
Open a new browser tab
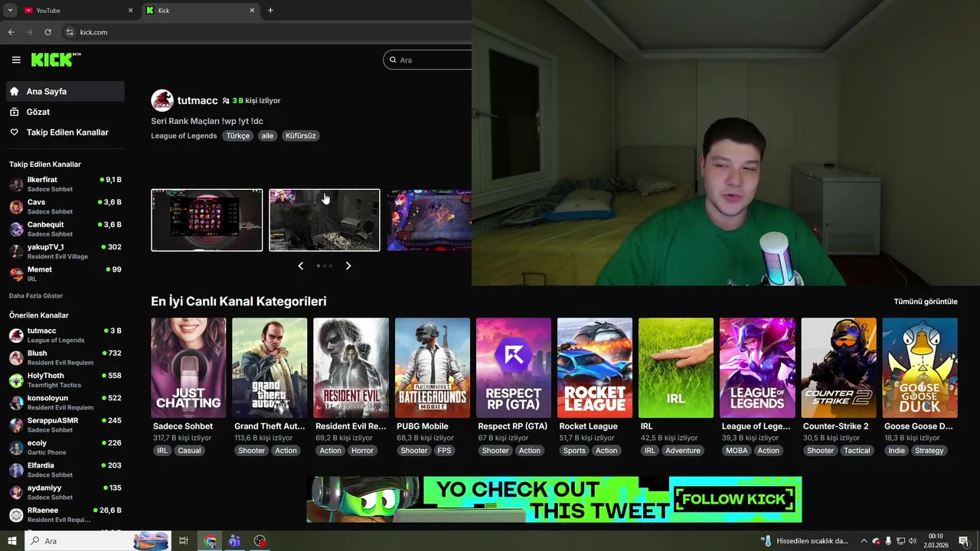point(270,10)
